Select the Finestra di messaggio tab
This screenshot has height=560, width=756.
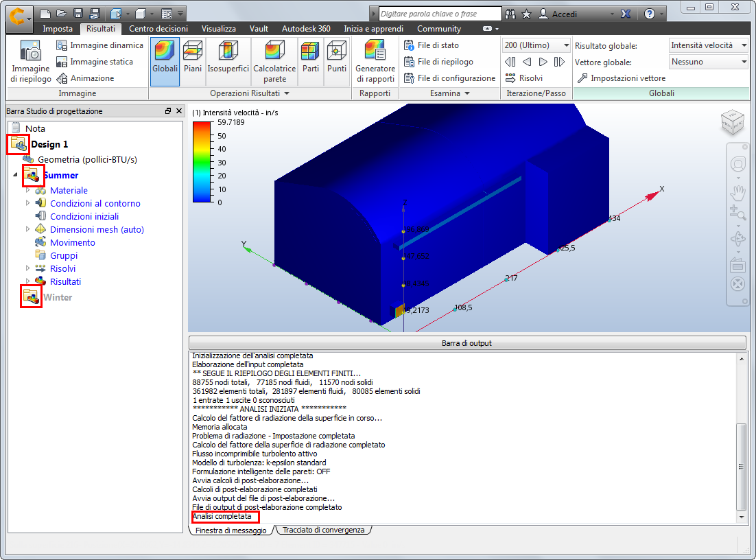coord(231,530)
